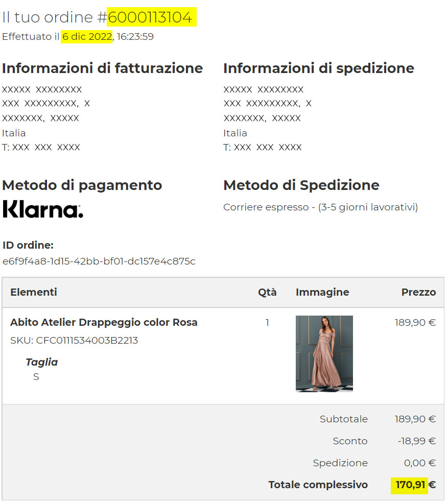Image resolution: width=448 pixels, height=503 pixels.
Task: Click the Spedizione cost 0,00 €
Action: pyautogui.click(x=420, y=463)
